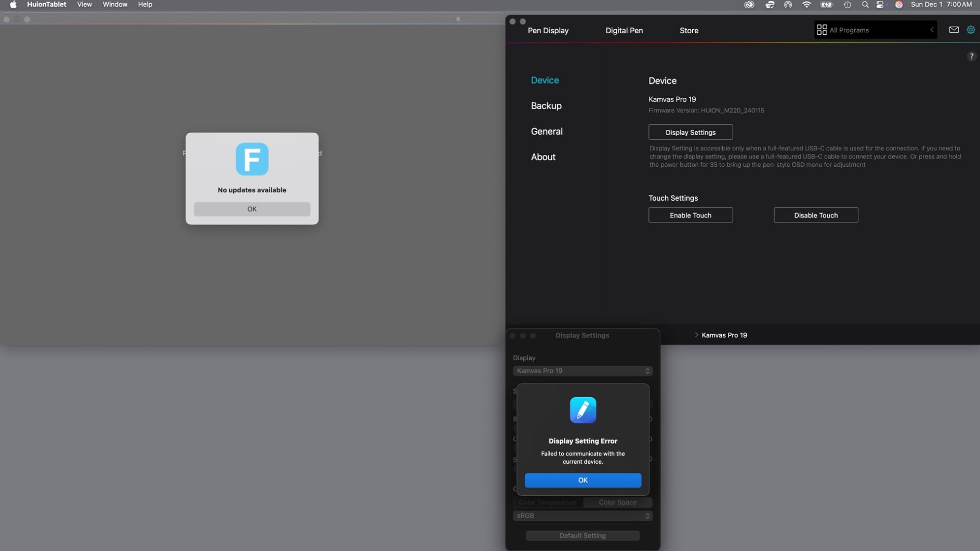Open the mail feedback envelope icon
The image size is (980, 551).
(x=953, y=30)
